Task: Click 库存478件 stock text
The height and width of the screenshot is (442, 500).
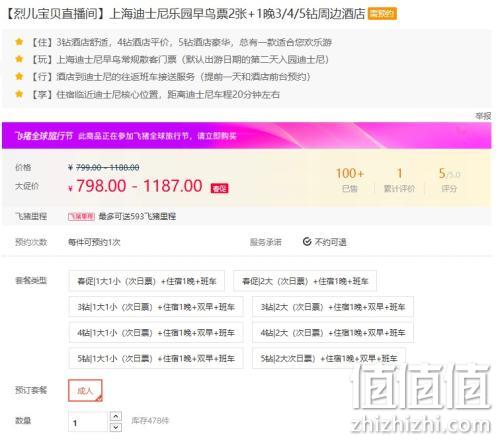Action: (x=150, y=421)
